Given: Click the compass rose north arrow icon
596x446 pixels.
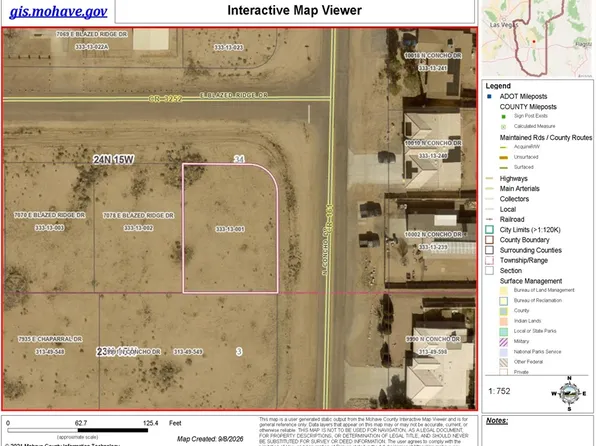Looking at the screenshot, I should pyautogui.click(x=569, y=393).
